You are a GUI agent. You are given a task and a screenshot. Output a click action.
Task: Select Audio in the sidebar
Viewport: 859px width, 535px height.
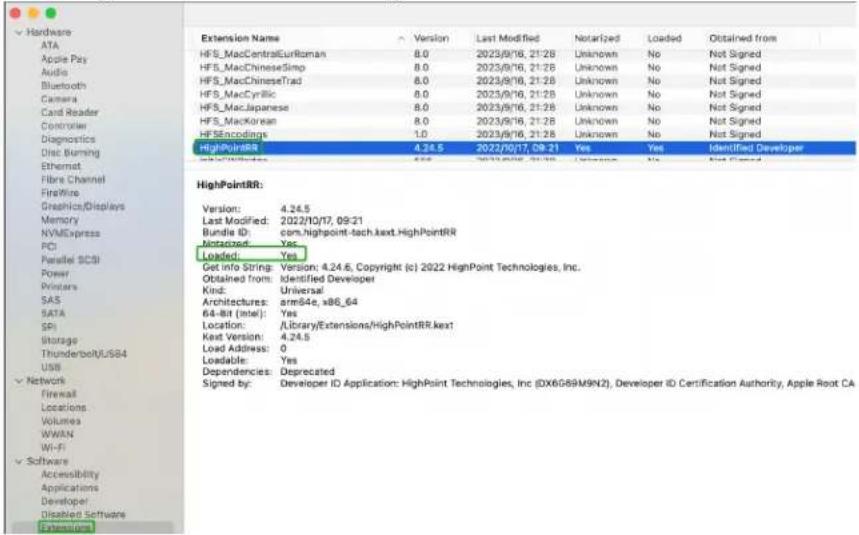54,72
